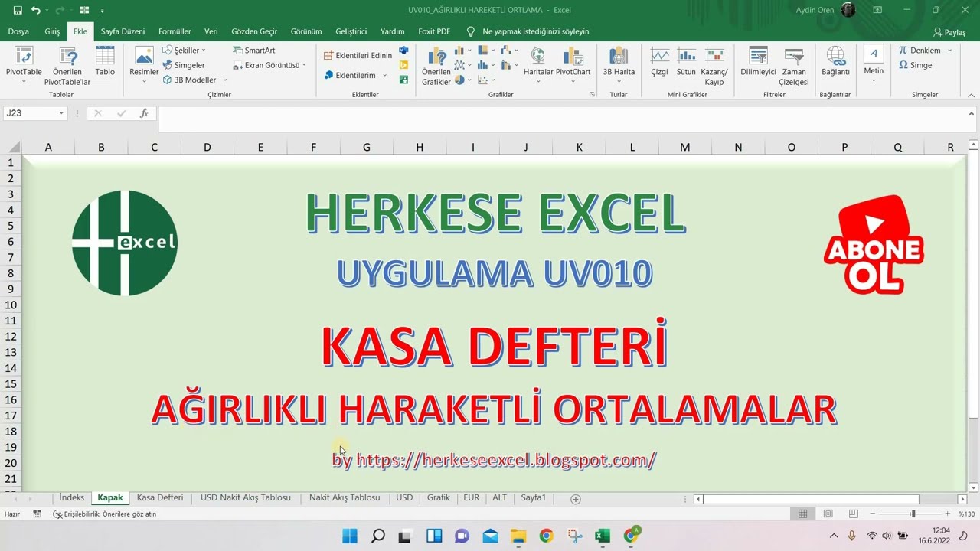Expand the Şekiller shapes dropdown
This screenshot has width=980, height=551.
tap(204, 51)
